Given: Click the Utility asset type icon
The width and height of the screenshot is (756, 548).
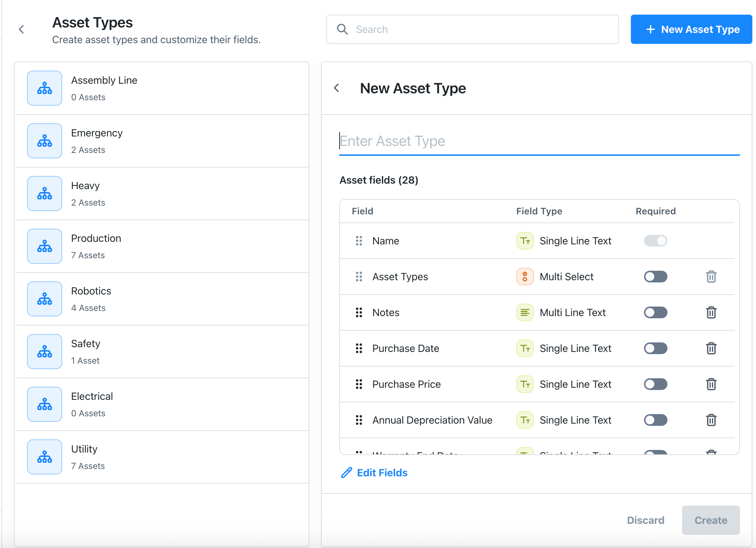Looking at the screenshot, I should (x=45, y=457).
